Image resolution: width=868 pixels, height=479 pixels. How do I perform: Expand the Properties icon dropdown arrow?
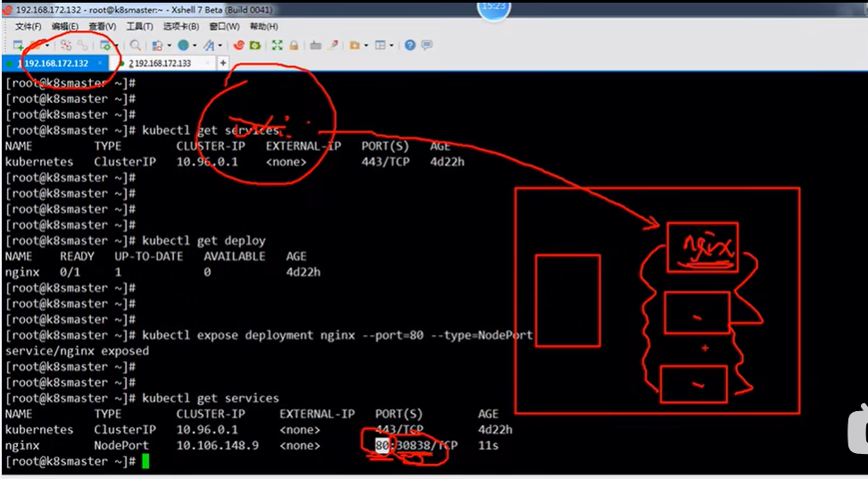coord(116,46)
